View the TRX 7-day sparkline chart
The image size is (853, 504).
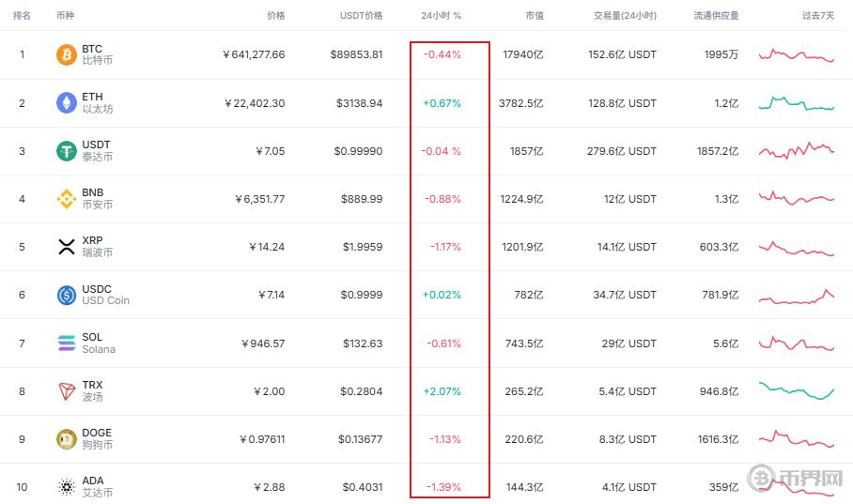pos(797,390)
